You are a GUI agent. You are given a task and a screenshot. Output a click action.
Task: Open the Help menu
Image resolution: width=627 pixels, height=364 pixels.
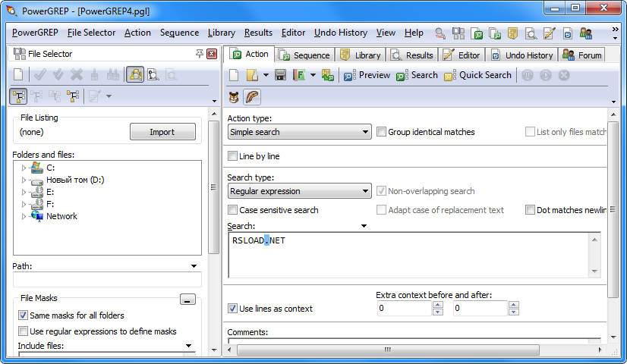(x=414, y=33)
